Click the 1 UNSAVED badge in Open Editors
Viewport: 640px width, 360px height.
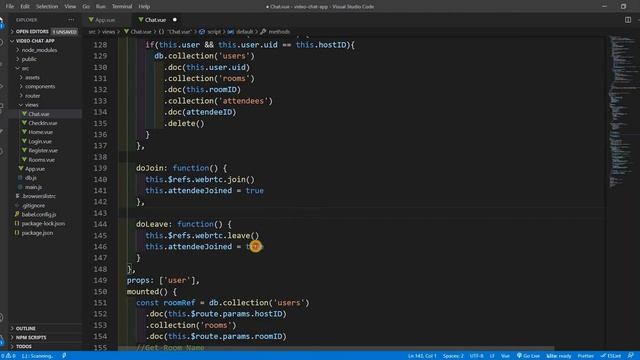coord(64,31)
